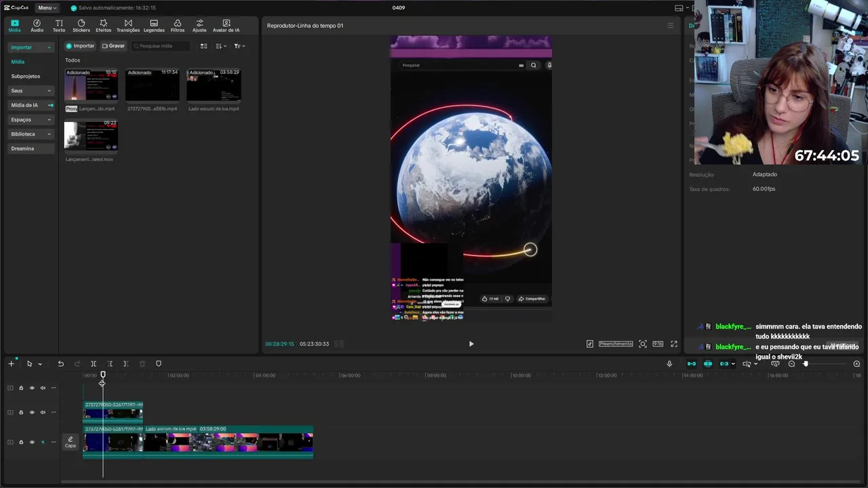
Task: Open the linkage options dropdown arrow
Action: point(733,364)
